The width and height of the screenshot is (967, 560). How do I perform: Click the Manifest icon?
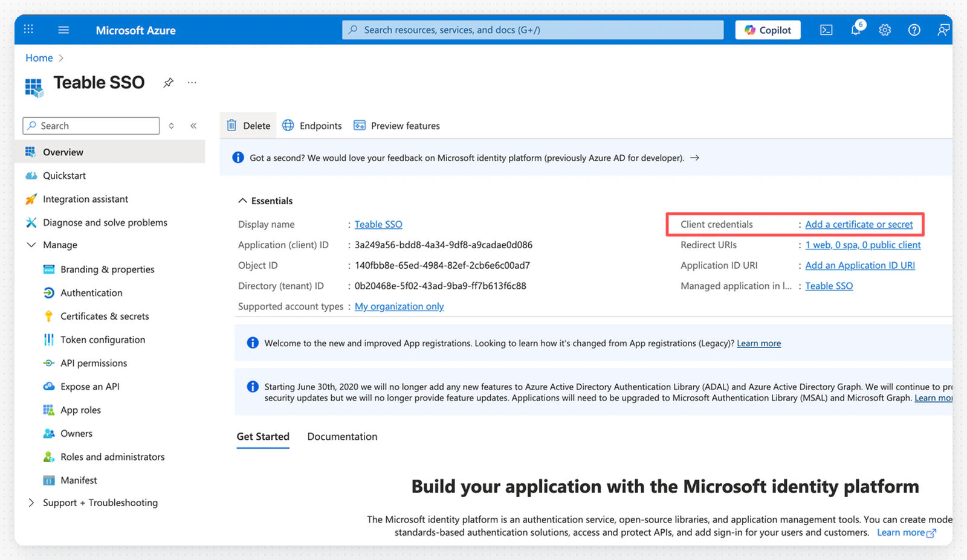pyautogui.click(x=49, y=480)
